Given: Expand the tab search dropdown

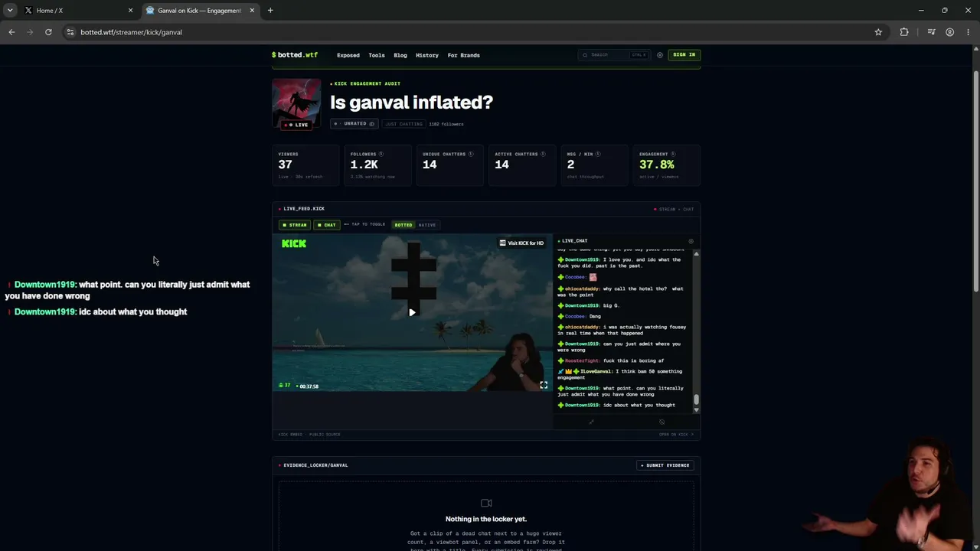Looking at the screenshot, I should click(10, 11).
